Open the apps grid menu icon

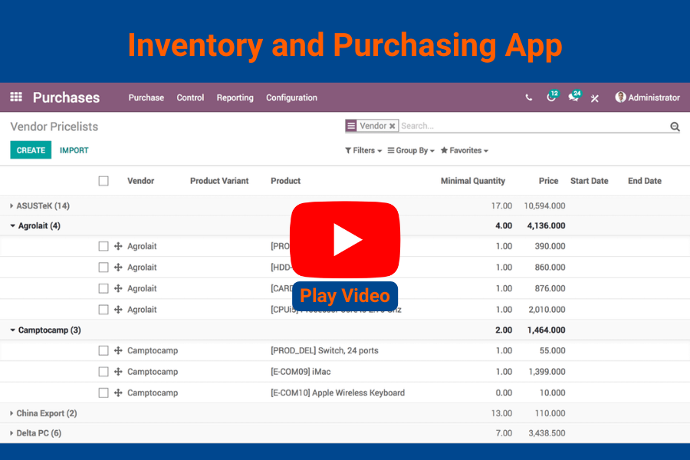point(16,97)
